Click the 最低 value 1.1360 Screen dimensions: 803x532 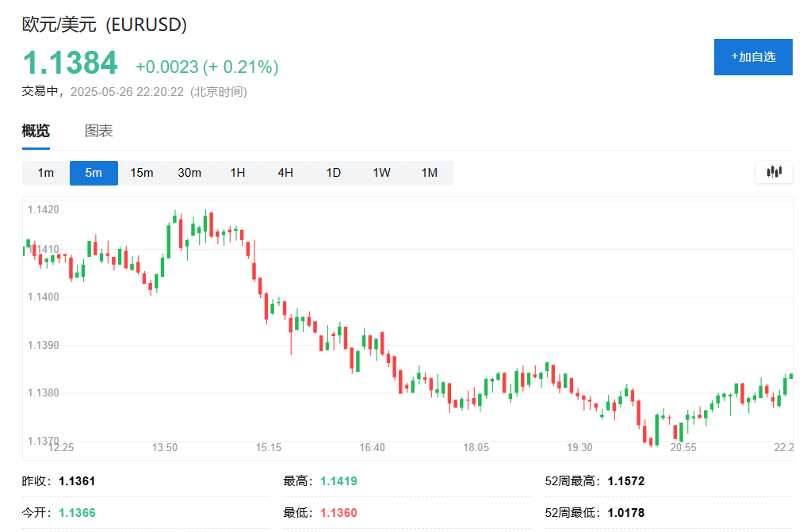coord(338,513)
